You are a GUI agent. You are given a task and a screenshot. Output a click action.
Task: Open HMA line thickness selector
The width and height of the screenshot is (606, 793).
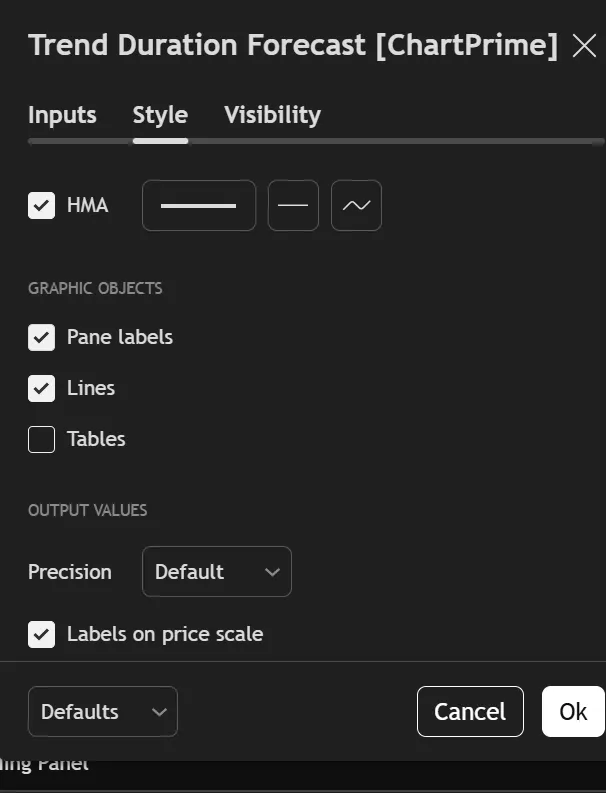(293, 206)
